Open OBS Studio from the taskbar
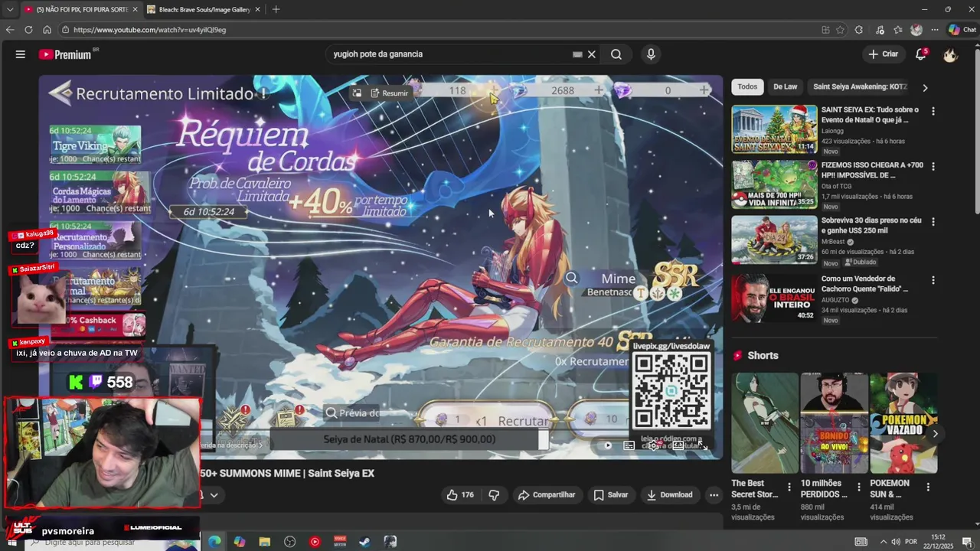 [289, 542]
